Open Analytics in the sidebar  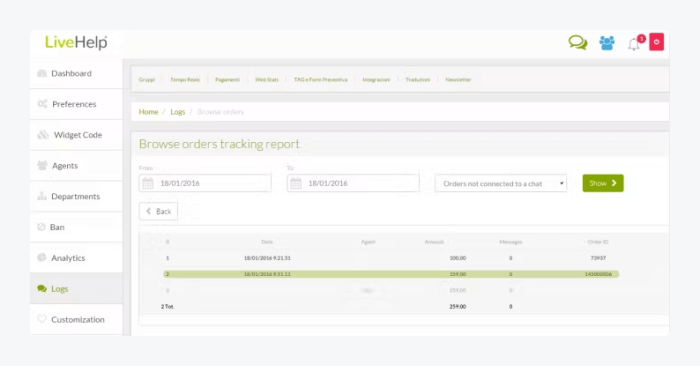pos(76,258)
